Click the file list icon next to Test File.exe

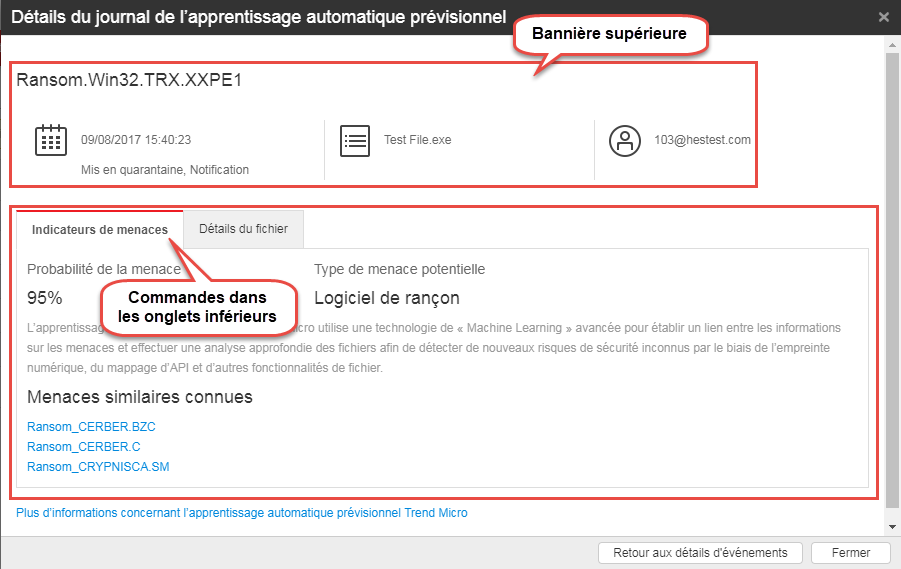354,140
